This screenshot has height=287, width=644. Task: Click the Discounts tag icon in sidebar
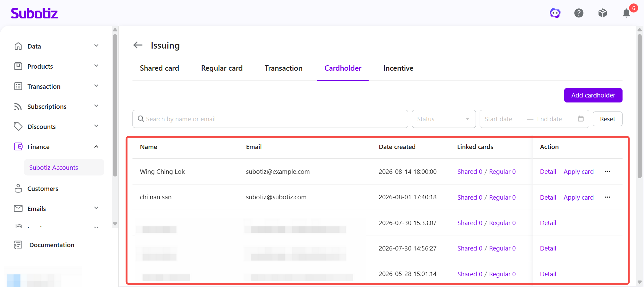[x=18, y=127]
